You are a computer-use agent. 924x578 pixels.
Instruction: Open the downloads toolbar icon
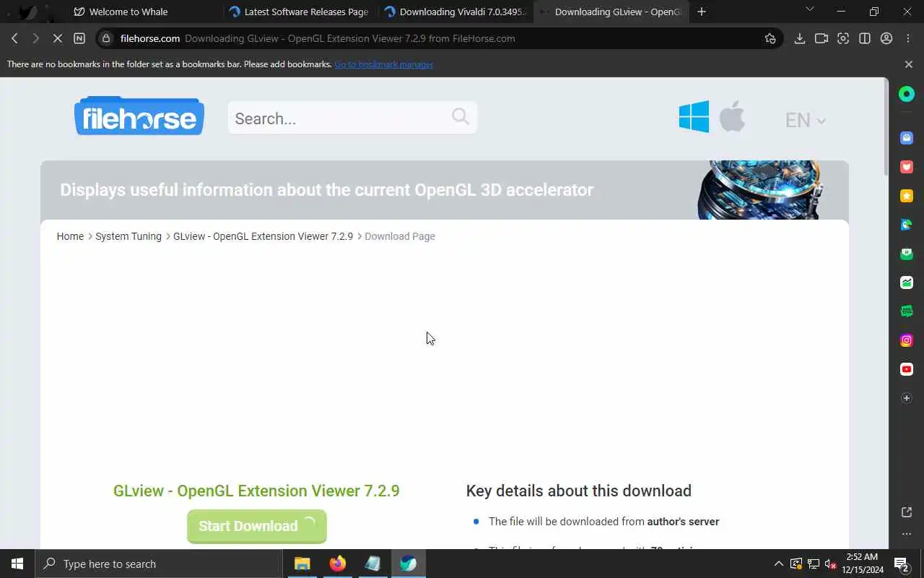(x=799, y=38)
